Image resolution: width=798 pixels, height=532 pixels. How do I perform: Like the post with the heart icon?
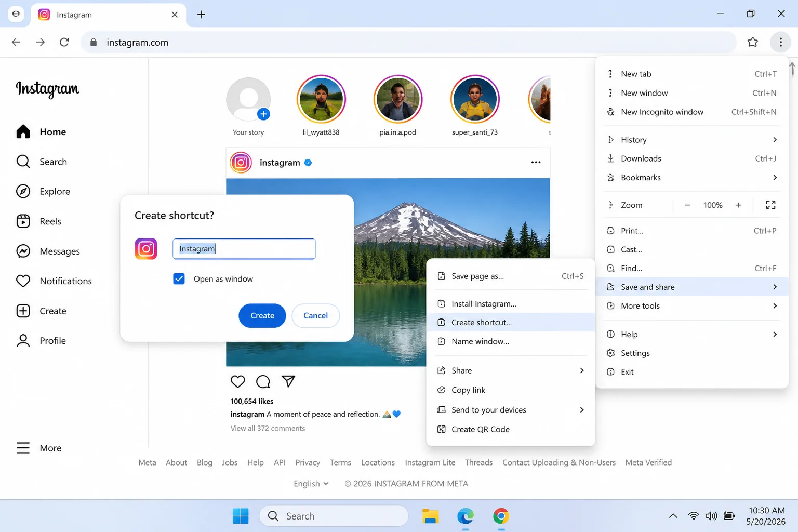(237, 381)
